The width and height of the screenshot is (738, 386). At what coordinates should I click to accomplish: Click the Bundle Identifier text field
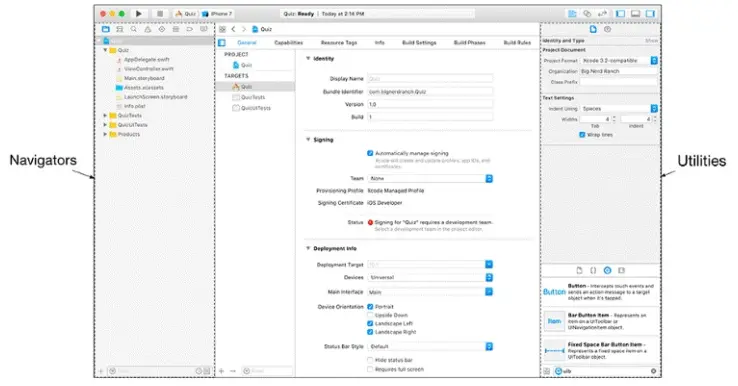pos(430,91)
